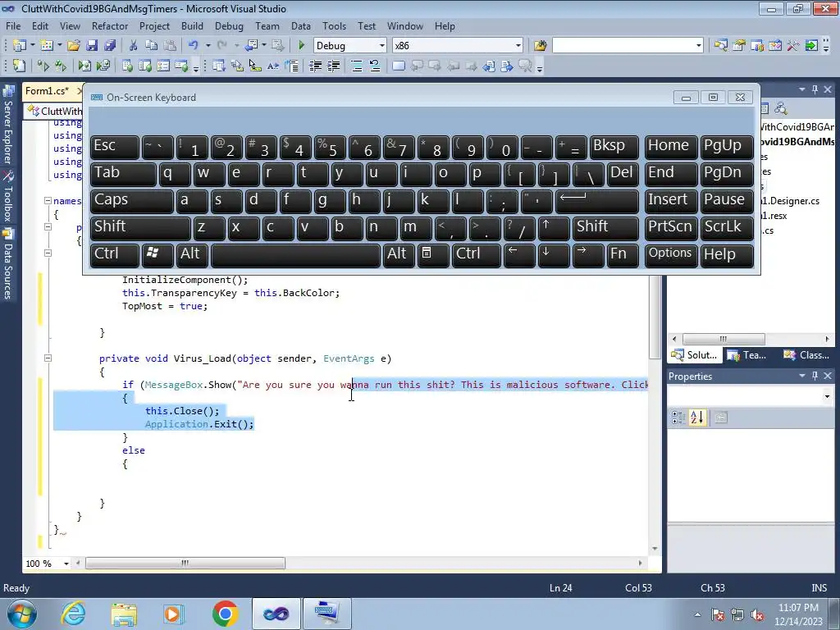Viewport: 840px width, 630px height.
Task: Open the Server Explorer side tab
Action: (x=7, y=126)
